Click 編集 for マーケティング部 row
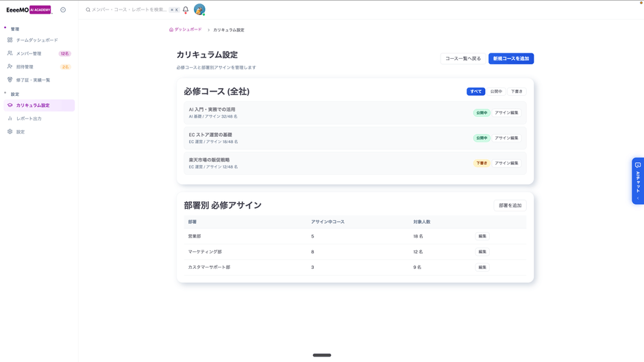The width and height of the screenshot is (644, 362). [x=482, y=252]
